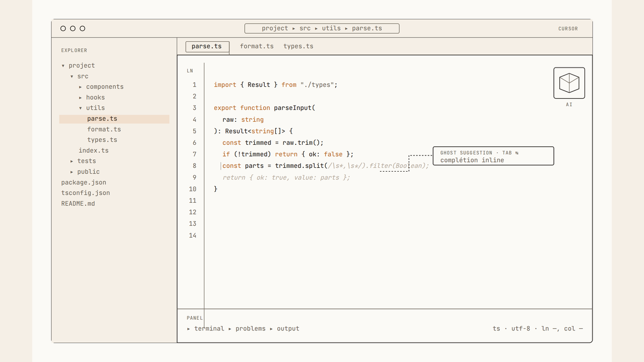Expand the hooks folder
644x362 pixels.
(92, 98)
